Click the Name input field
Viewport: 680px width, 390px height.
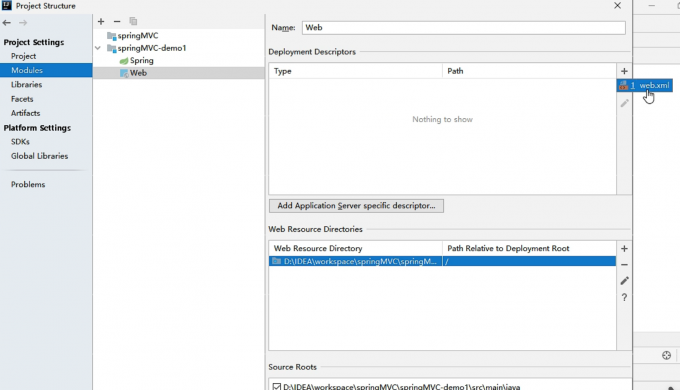[464, 28]
